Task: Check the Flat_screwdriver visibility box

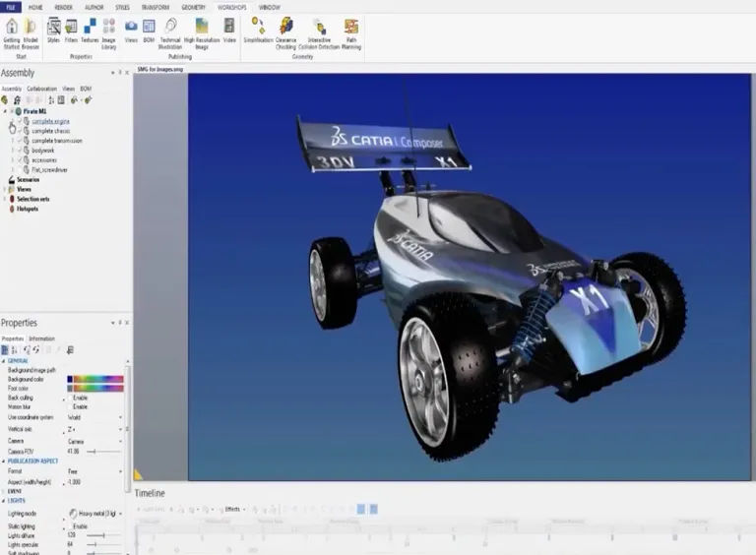Action: 19,169
